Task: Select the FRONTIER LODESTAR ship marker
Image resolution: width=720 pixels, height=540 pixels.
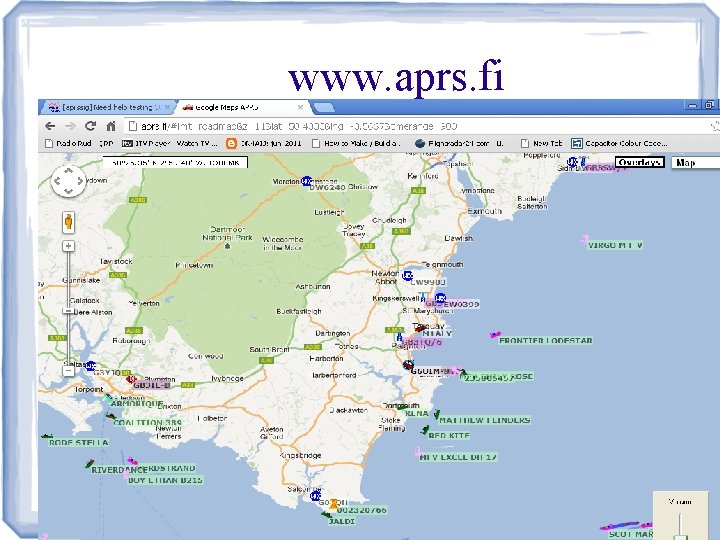Action: point(495,334)
